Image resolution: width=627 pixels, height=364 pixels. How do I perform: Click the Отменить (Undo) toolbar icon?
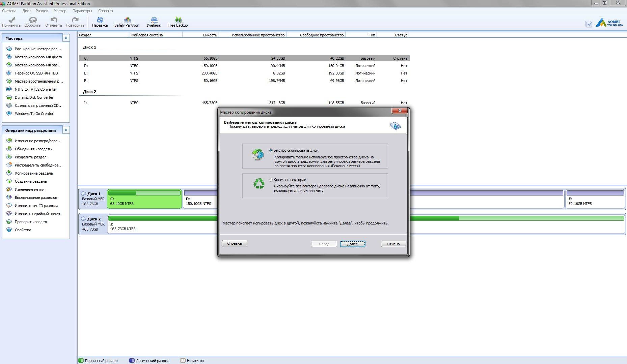(54, 22)
